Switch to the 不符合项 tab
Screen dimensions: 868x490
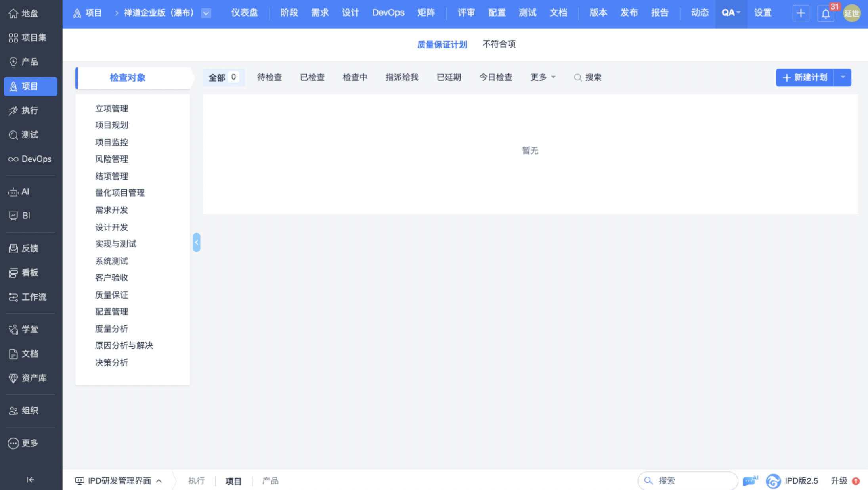tap(499, 44)
